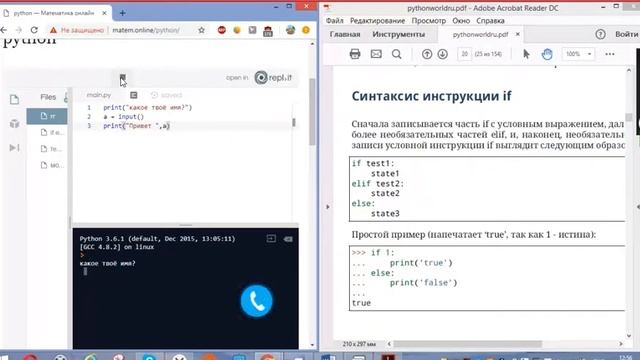Image resolution: width=640 pixels, height=360 pixels.
Task: Open the packages cube icon in repl sidebar
Action: click(14, 123)
